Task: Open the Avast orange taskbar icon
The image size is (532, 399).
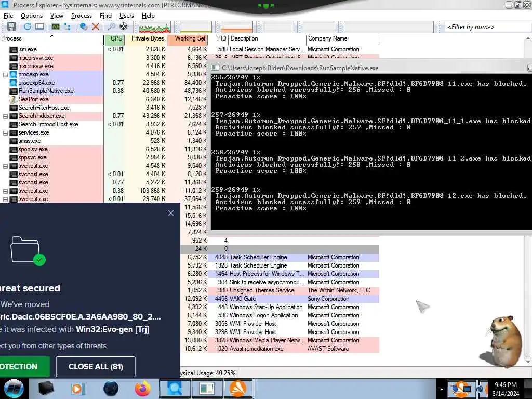Action: pyautogui.click(x=238, y=389)
